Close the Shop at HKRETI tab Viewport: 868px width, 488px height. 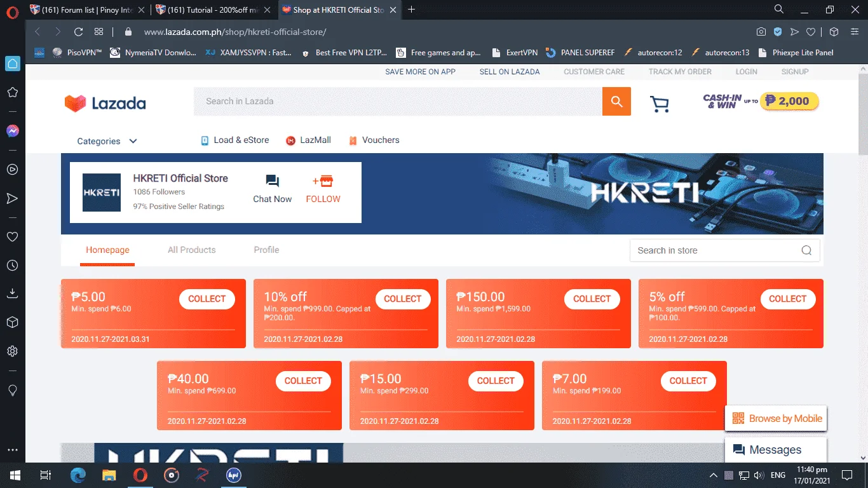pos(391,10)
